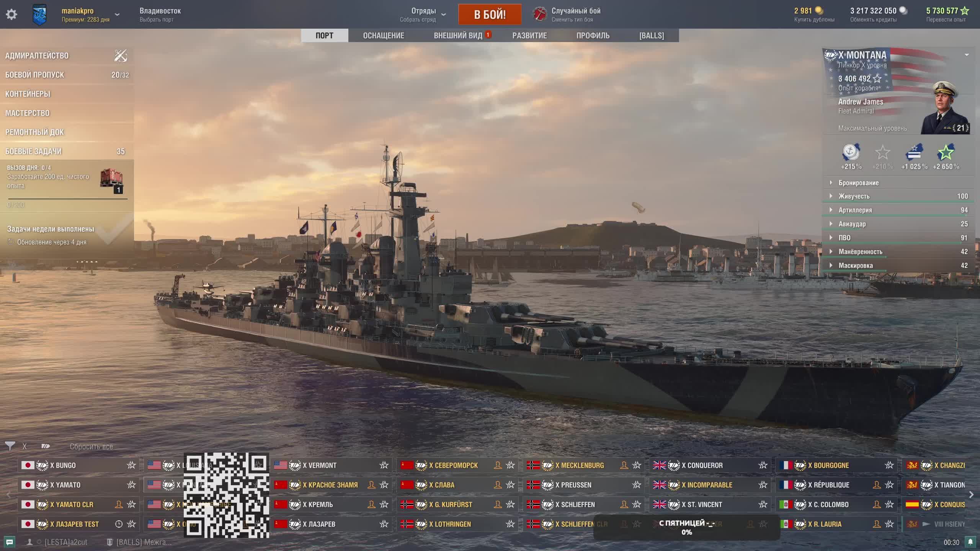Click the clan emblem shield icon
Image resolution: width=980 pixels, height=551 pixels.
click(40, 15)
